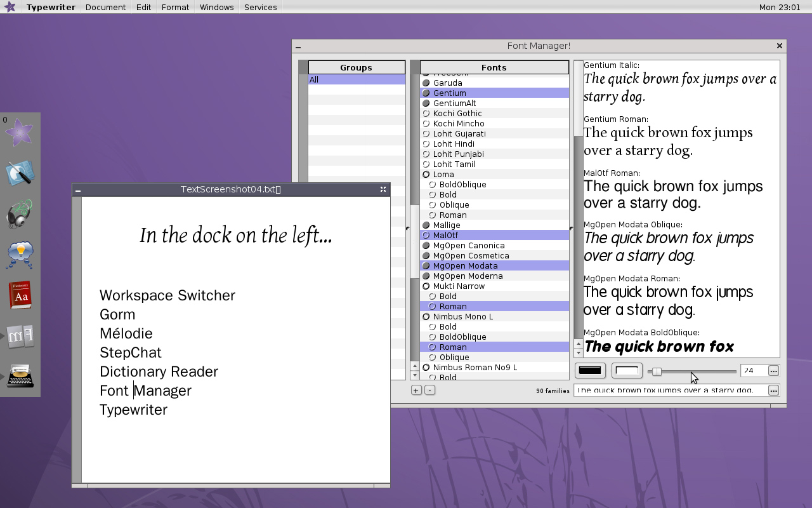Select the MgOpen Modata row

click(494, 266)
